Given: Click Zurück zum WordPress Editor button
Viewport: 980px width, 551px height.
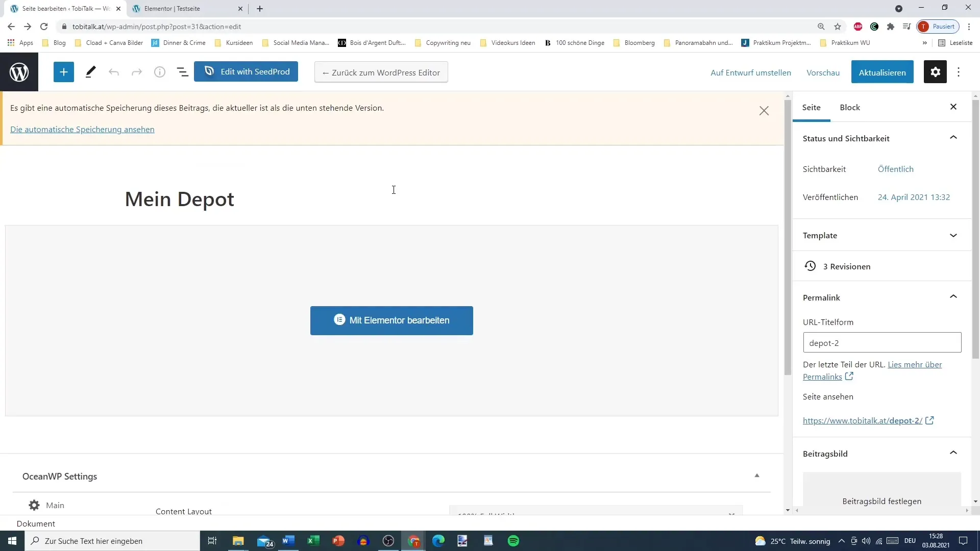Looking at the screenshot, I should point(381,72).
